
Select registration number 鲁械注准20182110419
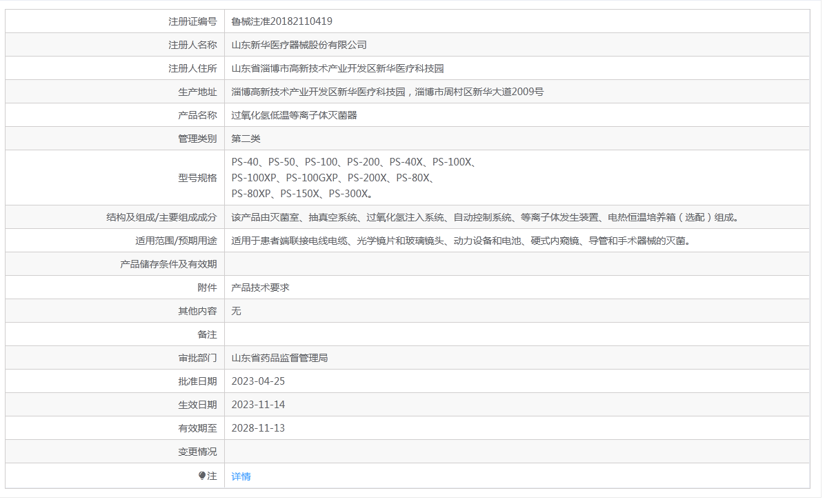pos(282,21)
